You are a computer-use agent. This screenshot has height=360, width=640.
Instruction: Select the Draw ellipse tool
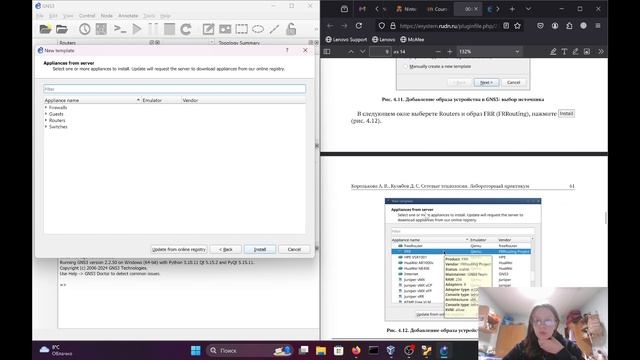258,29
